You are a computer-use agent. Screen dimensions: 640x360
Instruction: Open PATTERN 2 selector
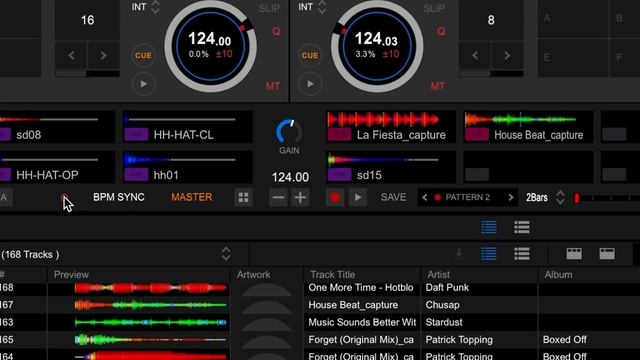click(467, 198)
